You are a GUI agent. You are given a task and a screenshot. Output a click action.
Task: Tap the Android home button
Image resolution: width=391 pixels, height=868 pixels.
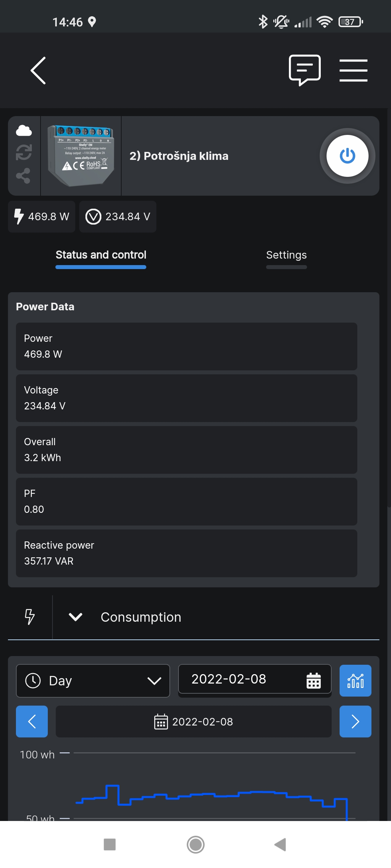pos(195,845)
